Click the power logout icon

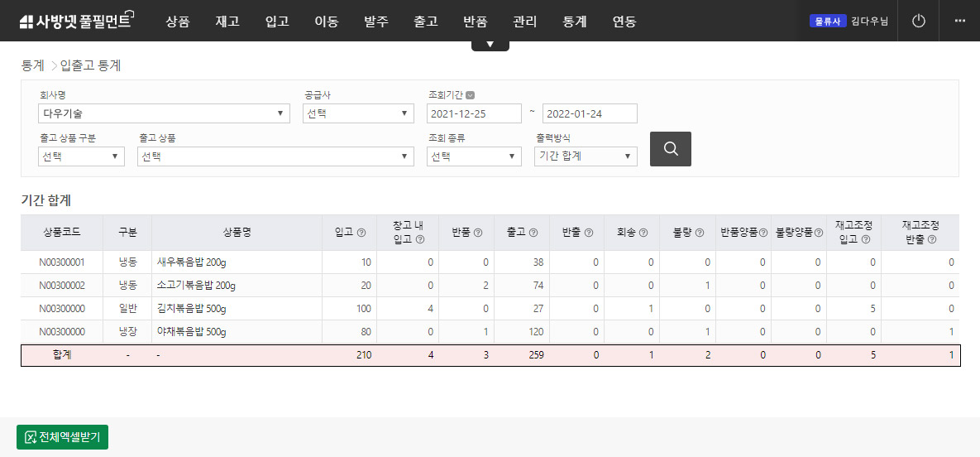click(x=918, y=21)
